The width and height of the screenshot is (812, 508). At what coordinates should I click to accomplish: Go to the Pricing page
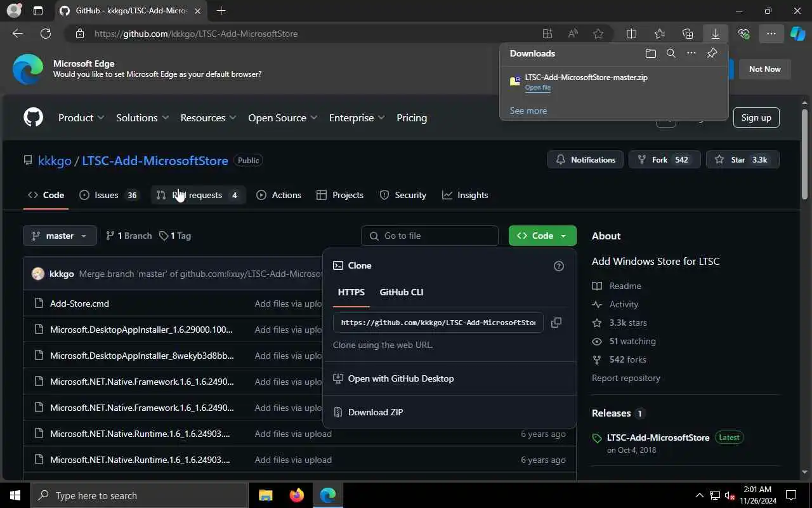click(x=412, y=117)
